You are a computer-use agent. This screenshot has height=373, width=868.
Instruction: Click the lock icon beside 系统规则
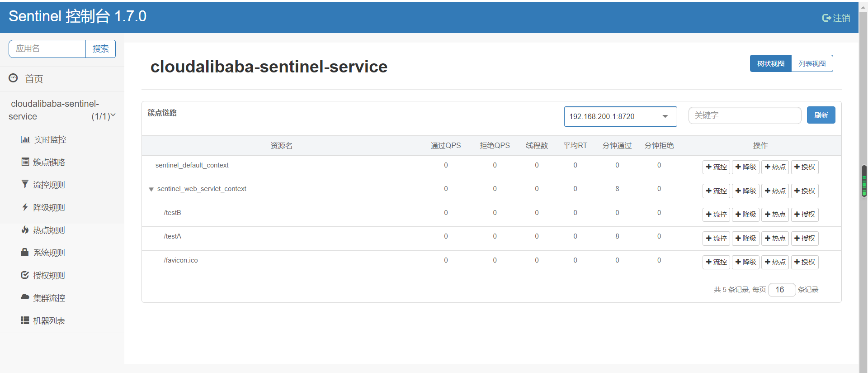[25, 253]
